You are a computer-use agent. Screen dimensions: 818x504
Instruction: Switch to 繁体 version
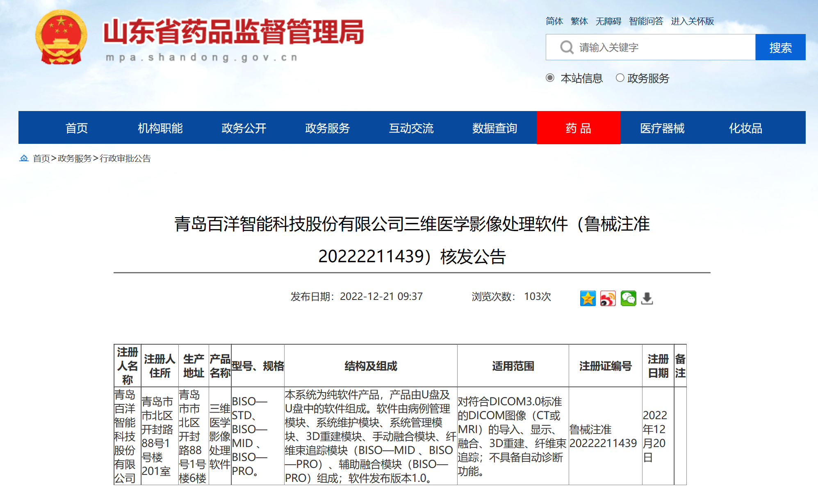pyautogui.click(x=579, y=21)
